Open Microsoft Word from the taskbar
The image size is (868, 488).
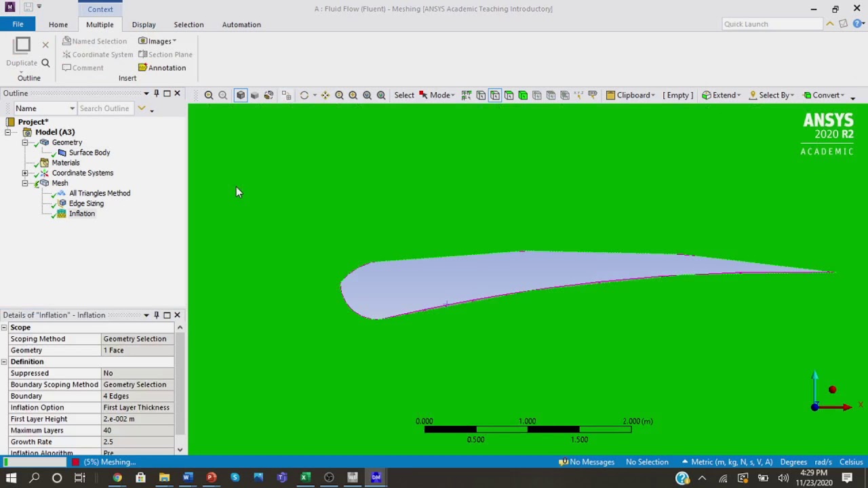187,478
